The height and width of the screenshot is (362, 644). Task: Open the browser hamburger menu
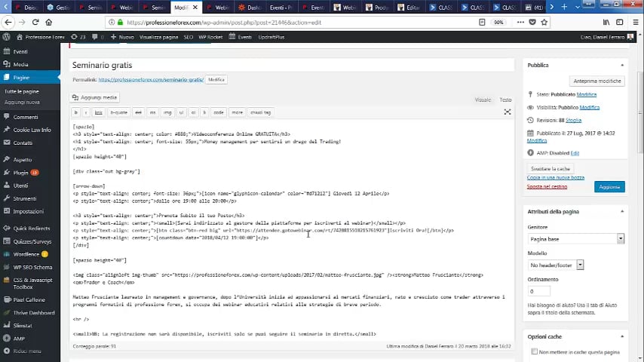click(636, 22)
